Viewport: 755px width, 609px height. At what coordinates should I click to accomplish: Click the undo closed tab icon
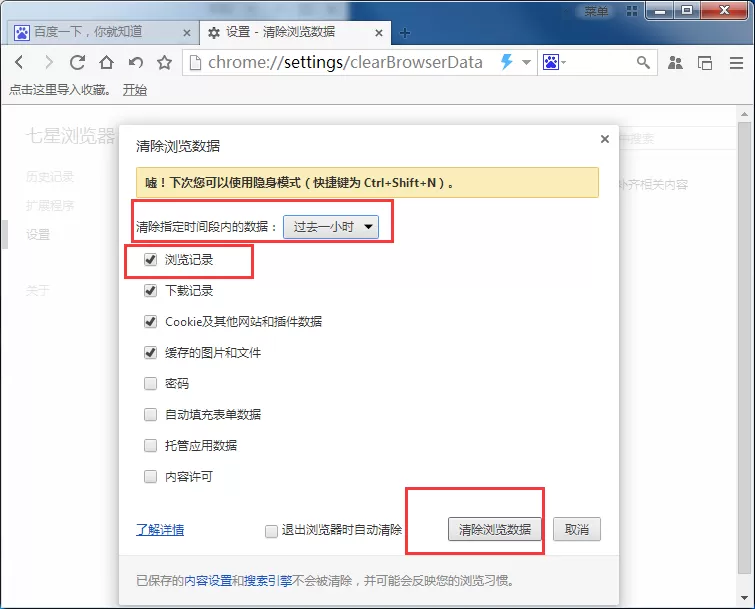pyautogui.click(x=136, y=62)
